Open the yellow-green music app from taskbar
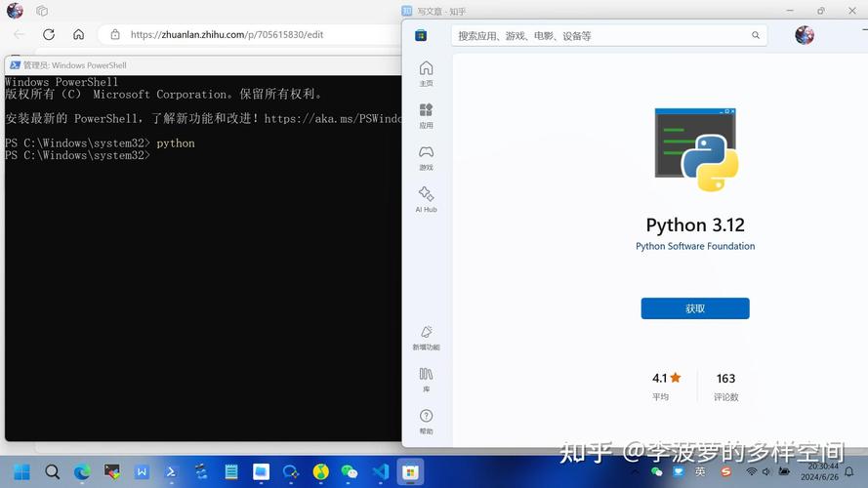Viewport: 868px width, 488px height. coord(320,472)
